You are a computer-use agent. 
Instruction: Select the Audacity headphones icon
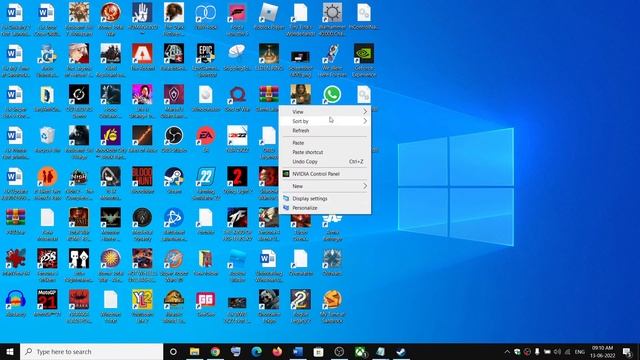point(16,299)
